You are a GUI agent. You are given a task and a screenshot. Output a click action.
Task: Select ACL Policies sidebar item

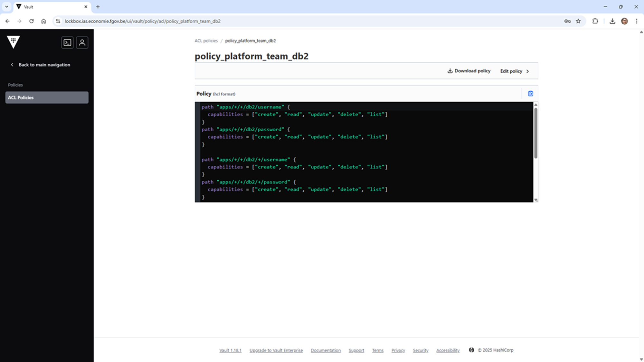click(47, 97)
